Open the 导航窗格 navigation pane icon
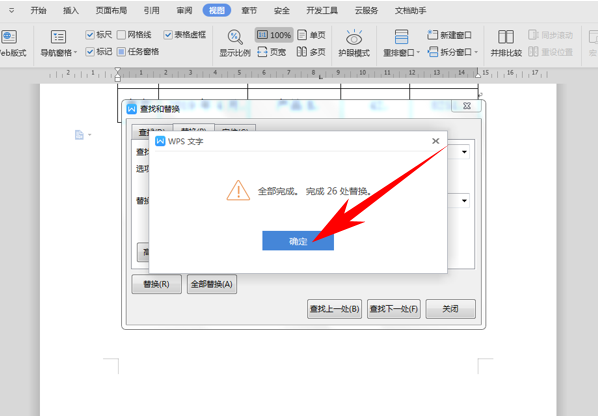The image size is (598, 416). tap(58, 37)
